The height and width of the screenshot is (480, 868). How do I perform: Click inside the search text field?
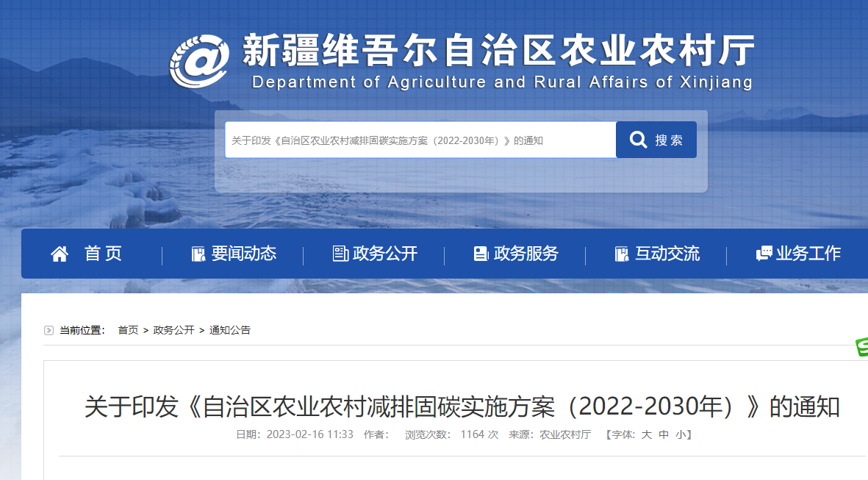coord(419,140)
